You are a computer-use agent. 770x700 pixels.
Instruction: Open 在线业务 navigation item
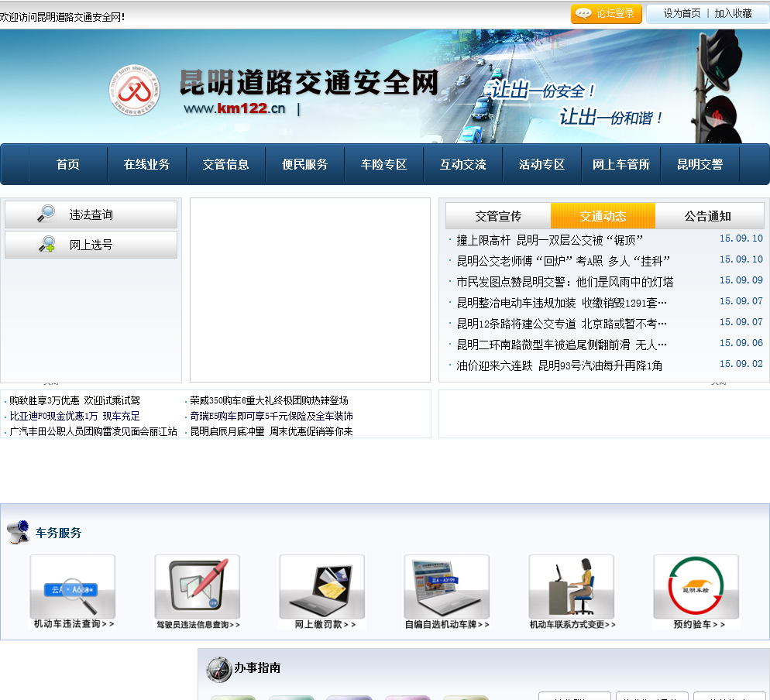click(x=146, y=164)
